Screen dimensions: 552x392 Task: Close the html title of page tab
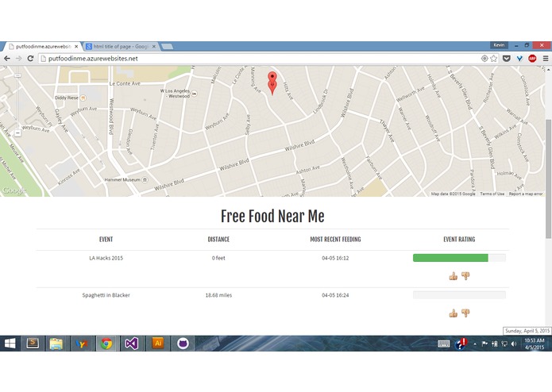coord(154,46)
